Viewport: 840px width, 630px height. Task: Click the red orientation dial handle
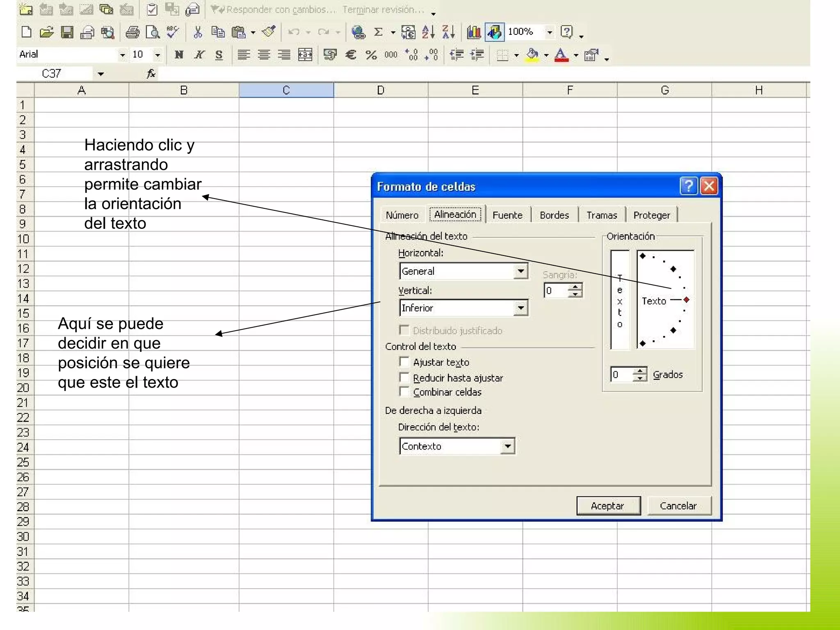click(x=686, y=300)
